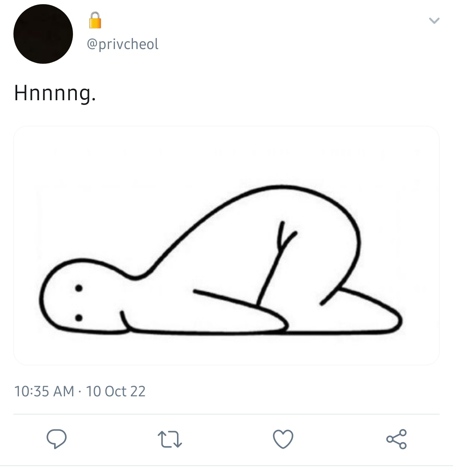Like the tweet with the heart icon
This screenshot has height=476, width=453.
pos(283,439)
